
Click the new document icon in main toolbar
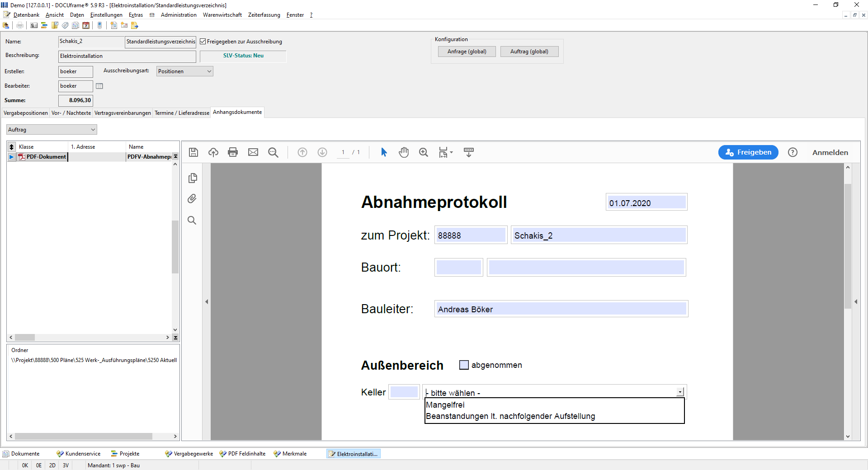(x=113, y=25)
